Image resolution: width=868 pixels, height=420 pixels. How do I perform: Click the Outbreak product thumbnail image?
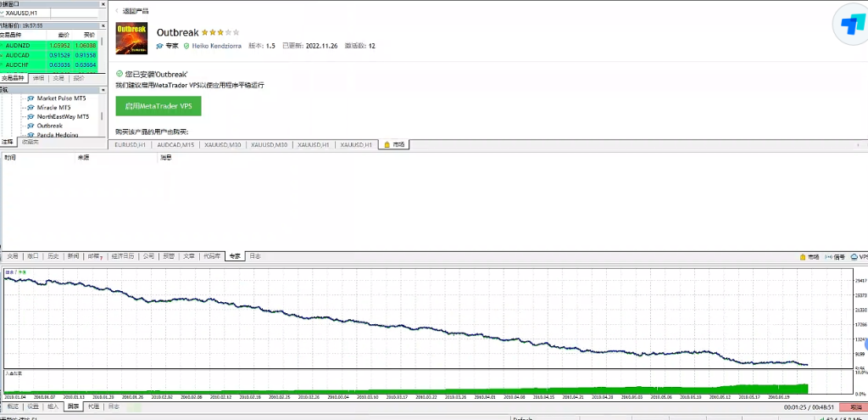click(x=131, y=38)
